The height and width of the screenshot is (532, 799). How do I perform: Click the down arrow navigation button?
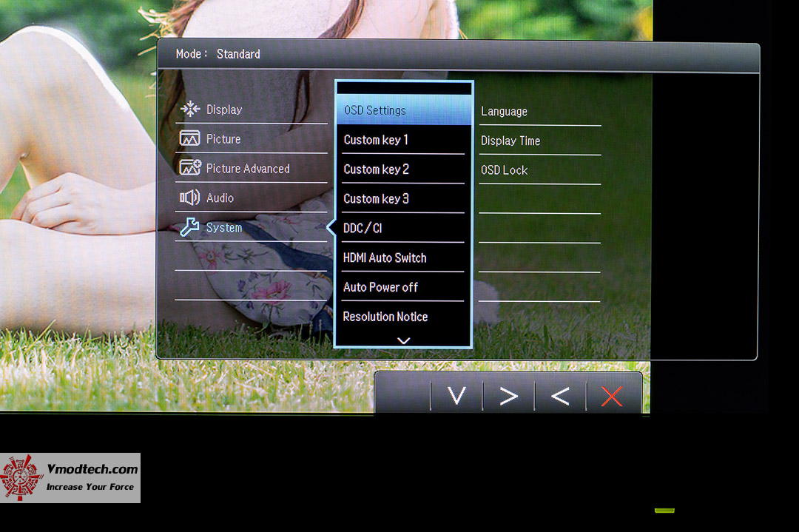click(456, 395)
